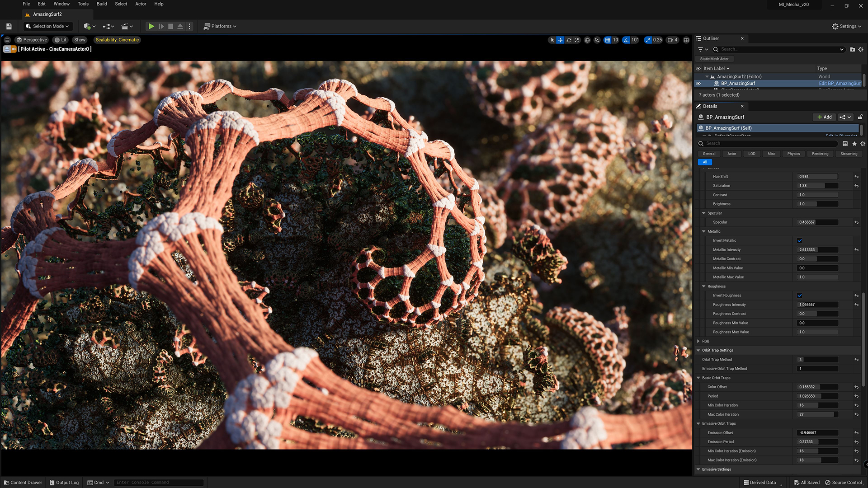Viewport: 868px width, 488px height.
Task: Toggle surface snapping in the viewport
Action: tap(597, 40)
